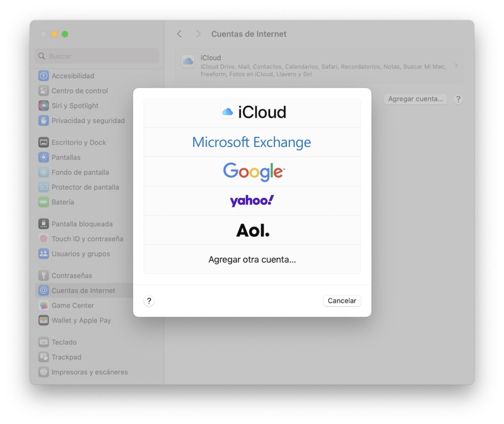The image size is (504, 424).
Task: Open Touch ID fingerprint icon
Action: point(43,239)
